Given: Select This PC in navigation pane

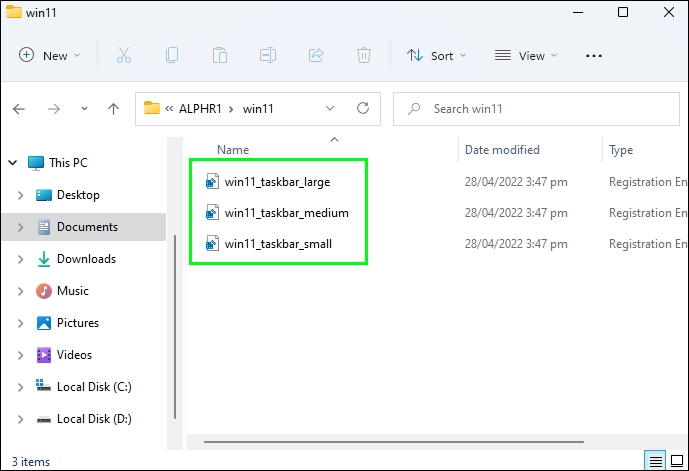Looking at the screenshot, I should (x=68, y=163).
